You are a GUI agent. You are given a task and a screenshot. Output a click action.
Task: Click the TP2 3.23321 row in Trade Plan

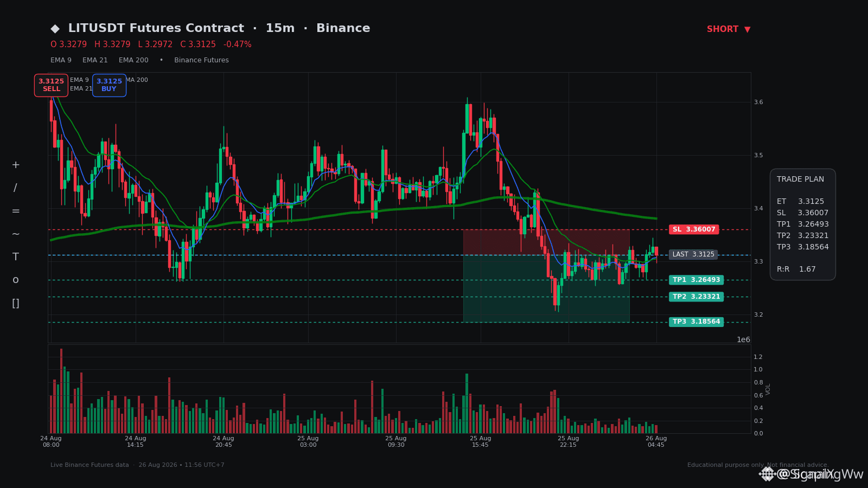pyautogui.click(x=802, y=236)
